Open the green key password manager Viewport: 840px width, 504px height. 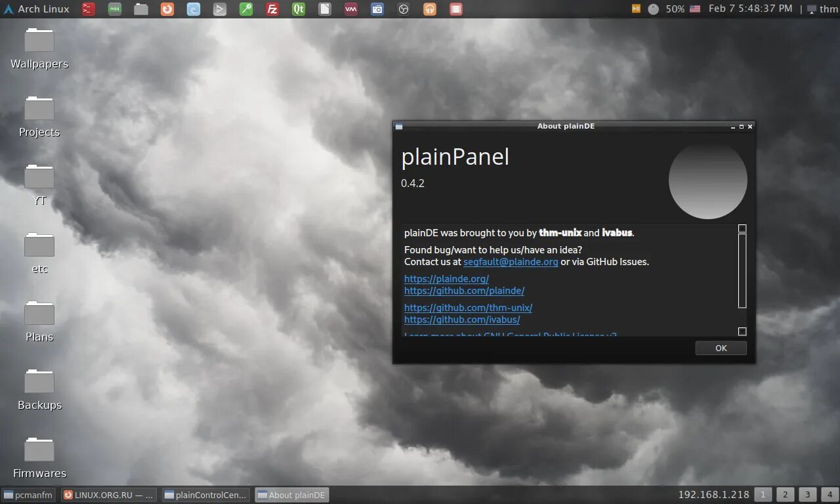246,9
